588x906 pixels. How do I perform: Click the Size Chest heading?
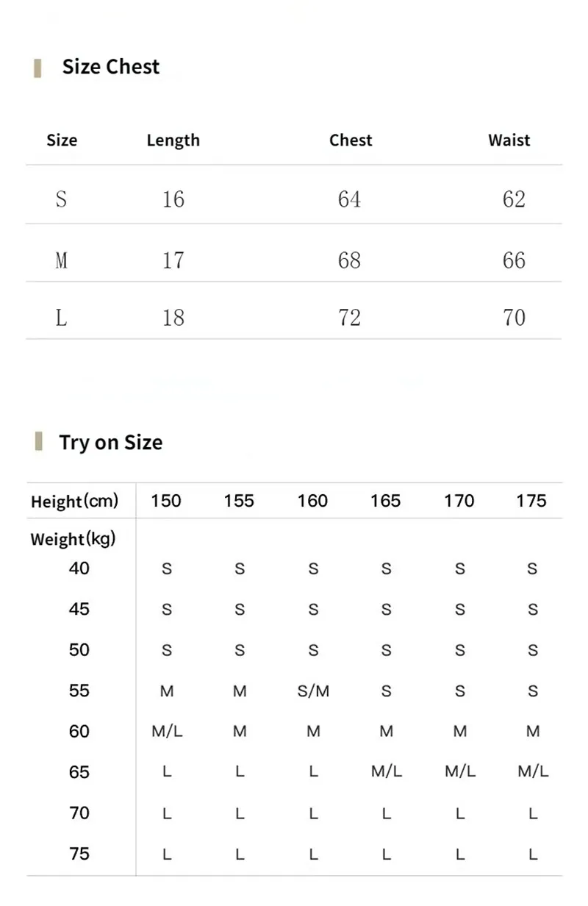click(111, 67)
